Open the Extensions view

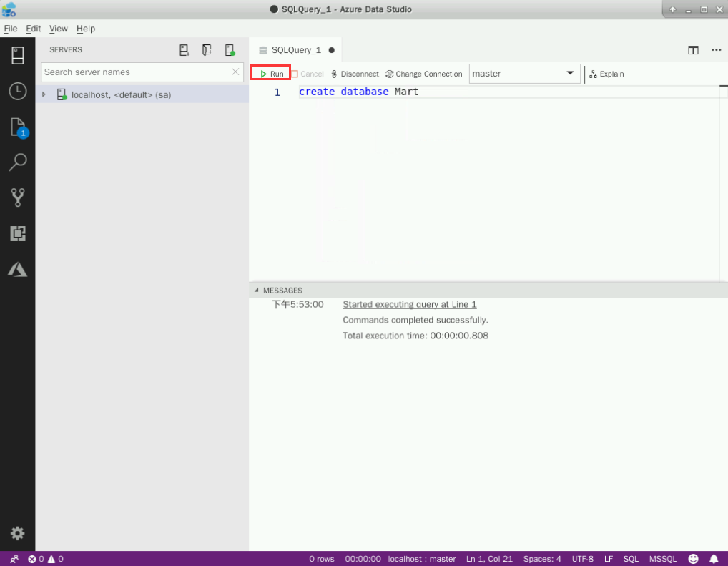click(17, 233)
